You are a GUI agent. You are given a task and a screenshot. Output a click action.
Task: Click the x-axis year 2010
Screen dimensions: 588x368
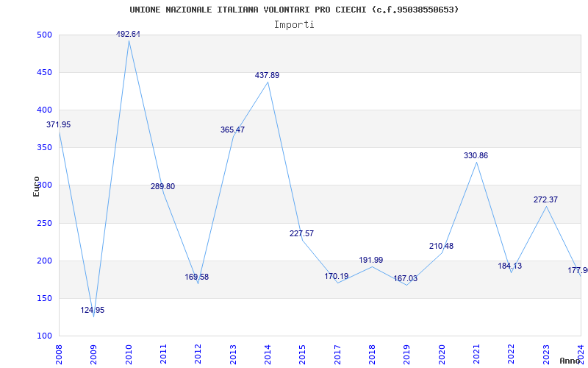(128, 354)
